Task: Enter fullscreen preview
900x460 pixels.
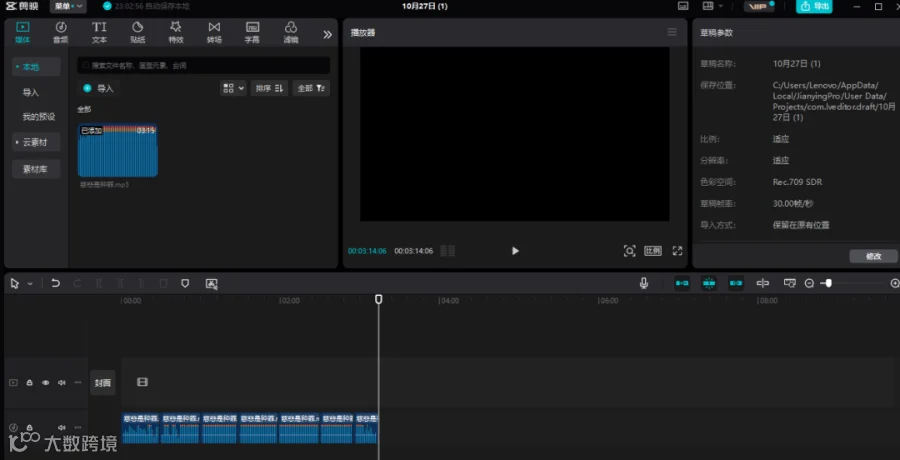Action: 677,251
